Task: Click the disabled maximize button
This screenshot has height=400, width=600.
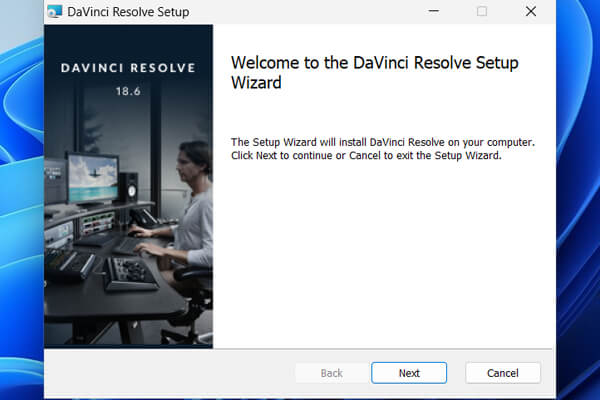Action: [x=482, y=11]
